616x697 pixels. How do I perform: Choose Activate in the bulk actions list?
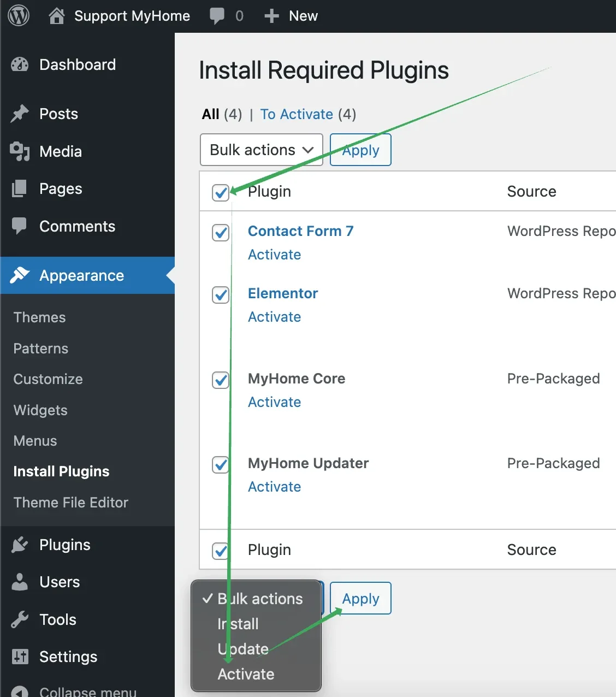tap(256, 674)
